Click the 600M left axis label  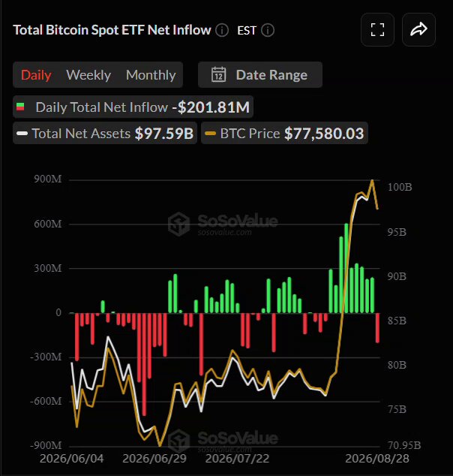[47, 224]
